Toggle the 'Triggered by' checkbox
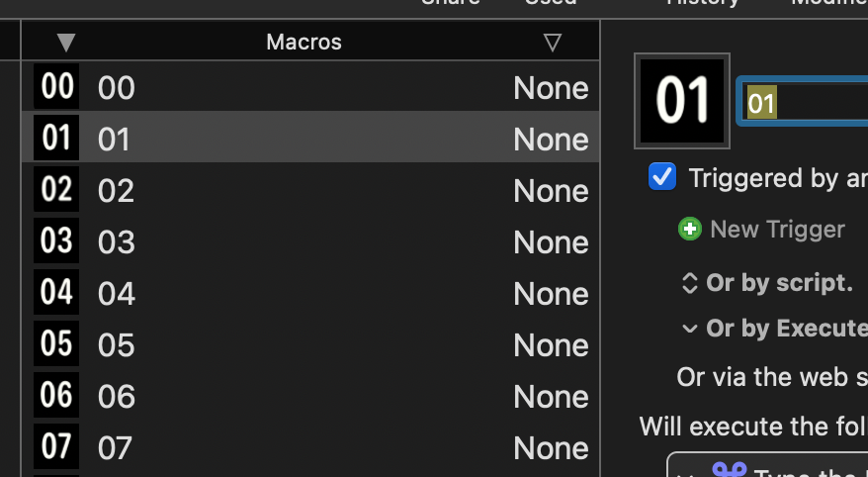This screenshot has width=868, height=477. click(661, 177)
